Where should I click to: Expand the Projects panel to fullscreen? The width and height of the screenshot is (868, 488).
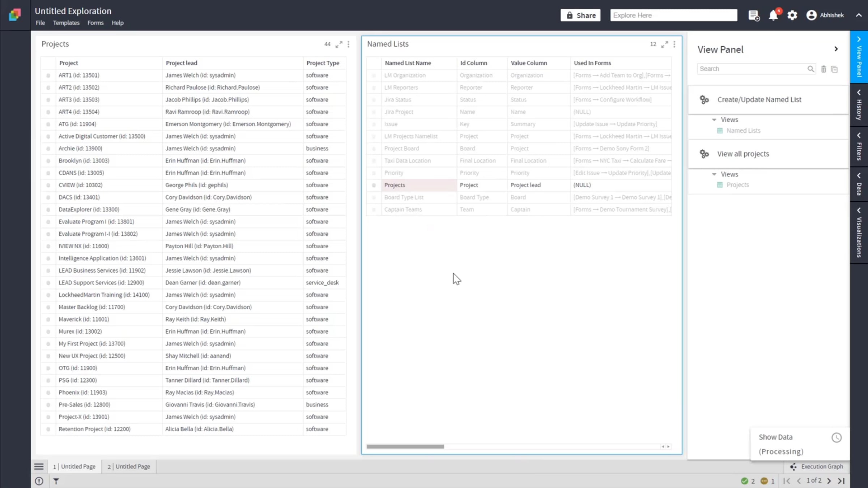pos(339,44)
